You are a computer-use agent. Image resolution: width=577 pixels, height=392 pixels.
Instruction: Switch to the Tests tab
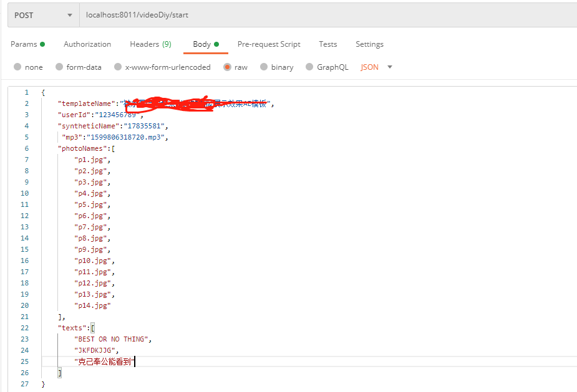[x=328, y=44]
